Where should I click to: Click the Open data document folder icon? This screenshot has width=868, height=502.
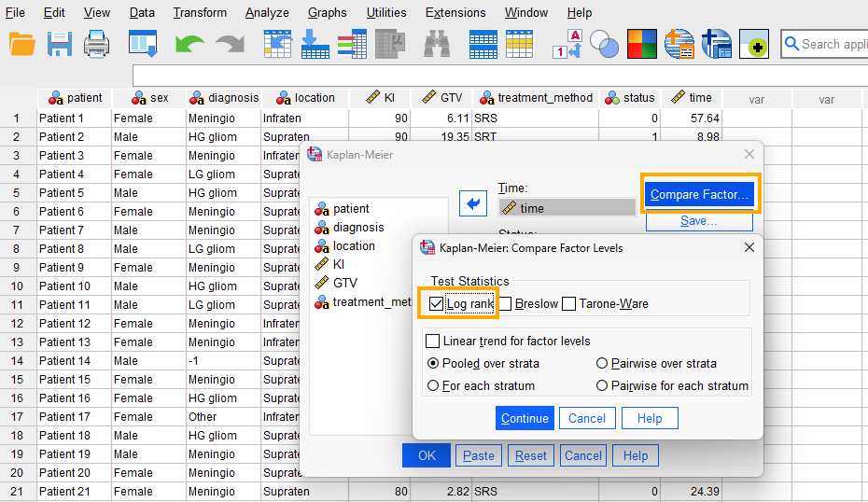tap(21, 44)
